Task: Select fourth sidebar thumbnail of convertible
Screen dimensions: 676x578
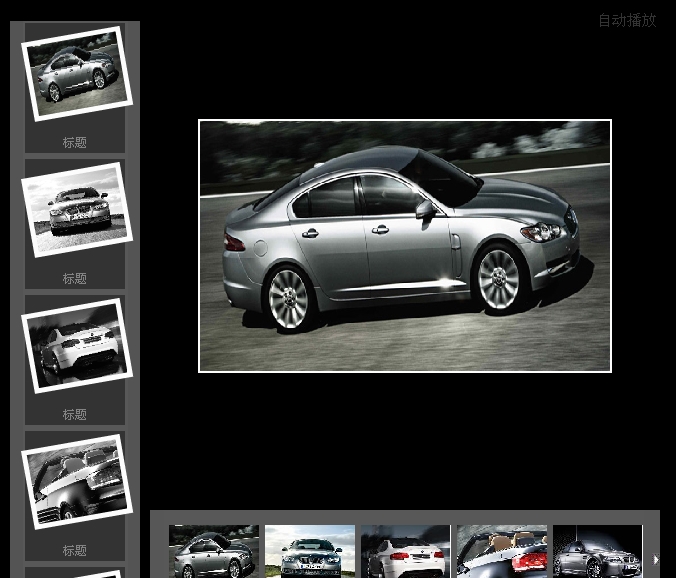Action: point(76,481)
